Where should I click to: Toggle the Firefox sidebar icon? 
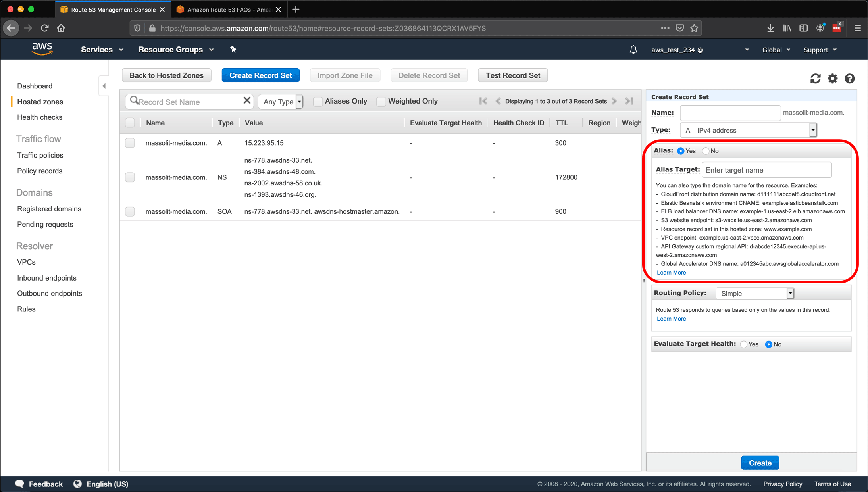(x=804, y=28)
